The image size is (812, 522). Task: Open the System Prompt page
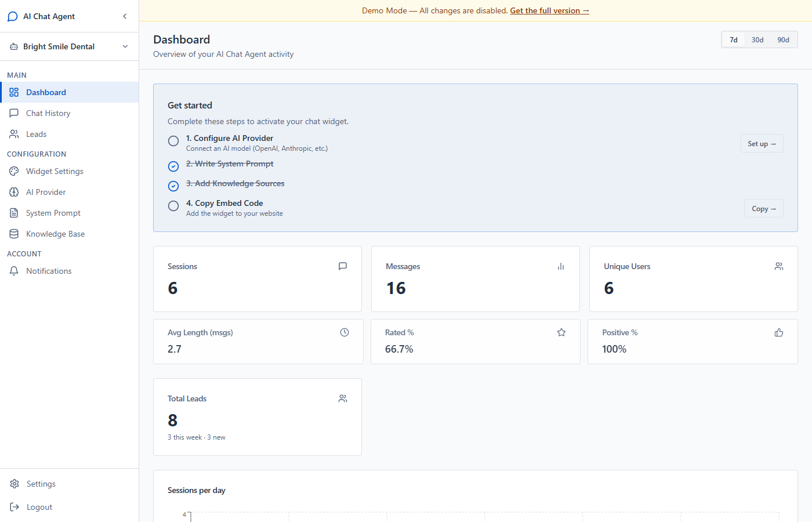69,213
